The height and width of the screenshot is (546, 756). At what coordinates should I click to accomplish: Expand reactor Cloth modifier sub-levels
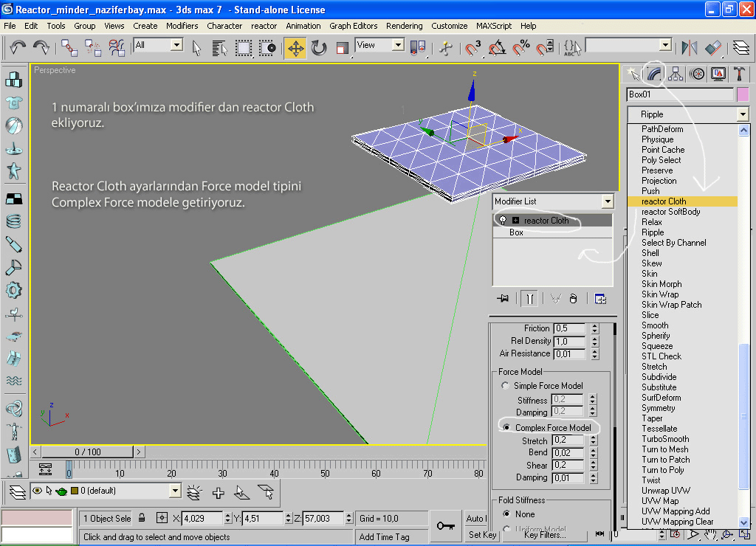tap(515, 221)
